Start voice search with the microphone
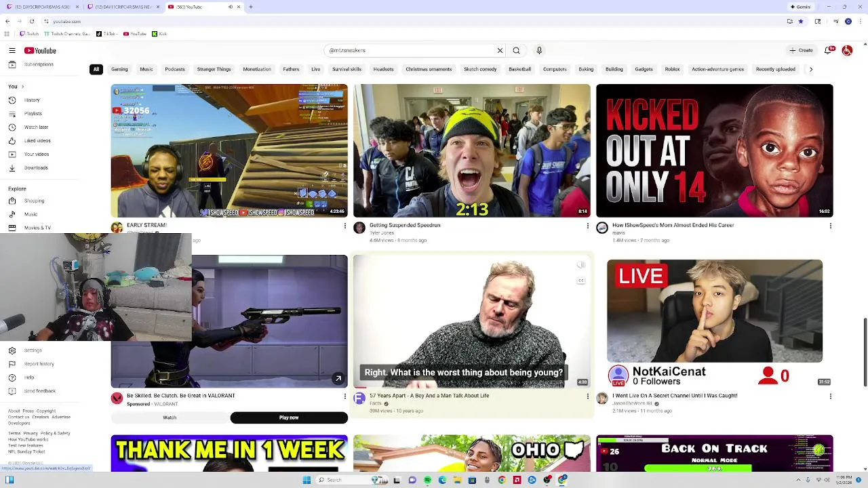Screen dimensions: 868x488 [539, 50]
